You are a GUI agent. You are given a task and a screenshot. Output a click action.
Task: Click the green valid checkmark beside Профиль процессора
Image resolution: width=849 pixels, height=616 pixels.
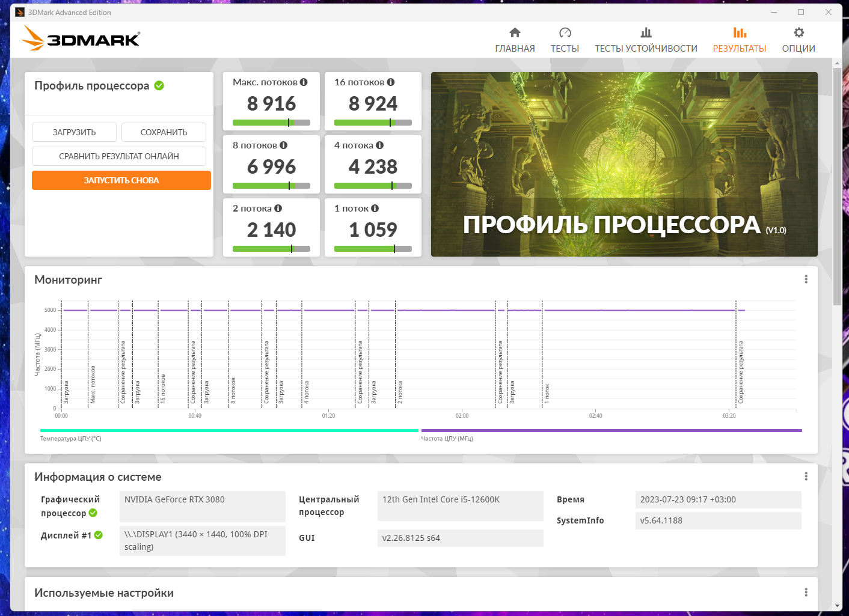coord(159,85)
